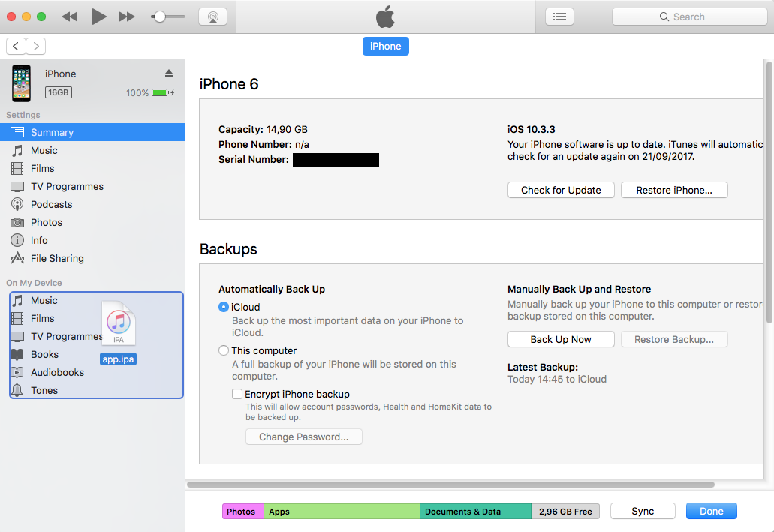Open Books under On My Device
Image resolution: width=774 pixels, height=532 pixels.
pyautogui.click(x=96, y=354)
